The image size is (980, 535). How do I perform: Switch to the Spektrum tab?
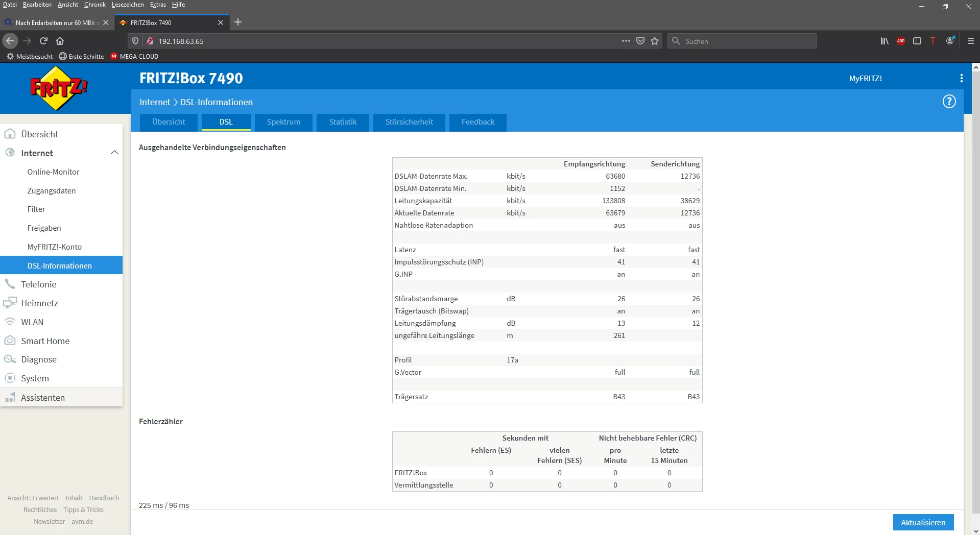point(283,122)
